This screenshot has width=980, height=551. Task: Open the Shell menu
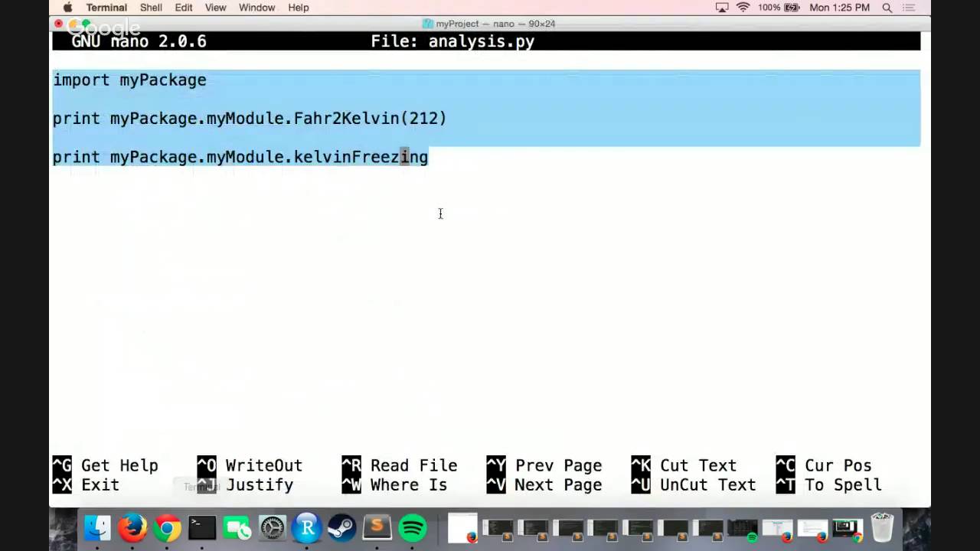click(x=151, y=8)
